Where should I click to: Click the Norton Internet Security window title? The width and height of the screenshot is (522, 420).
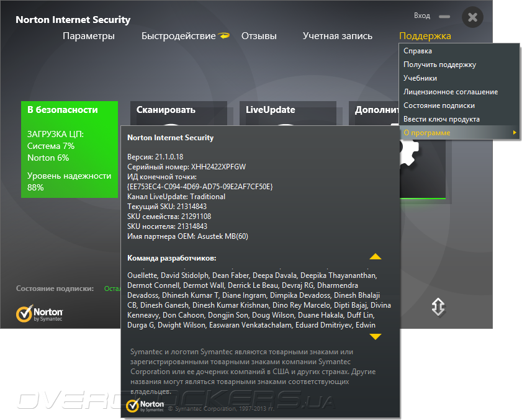coord(73,20)
